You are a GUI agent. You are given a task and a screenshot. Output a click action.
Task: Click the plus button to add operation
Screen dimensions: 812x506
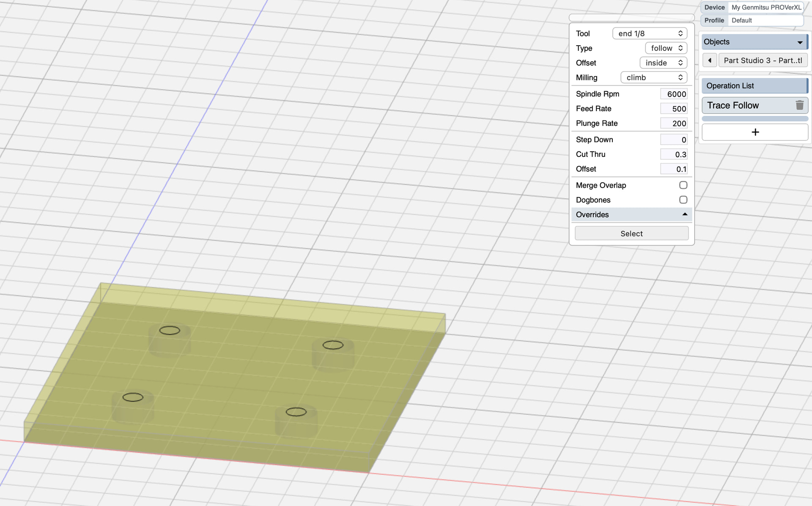(x=754, y=132)
